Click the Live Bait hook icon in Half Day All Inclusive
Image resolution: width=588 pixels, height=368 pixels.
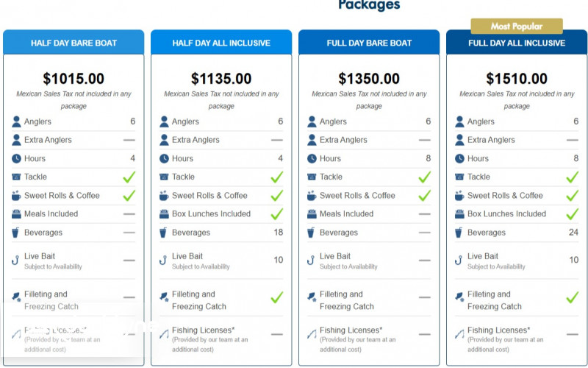point(165,260)
